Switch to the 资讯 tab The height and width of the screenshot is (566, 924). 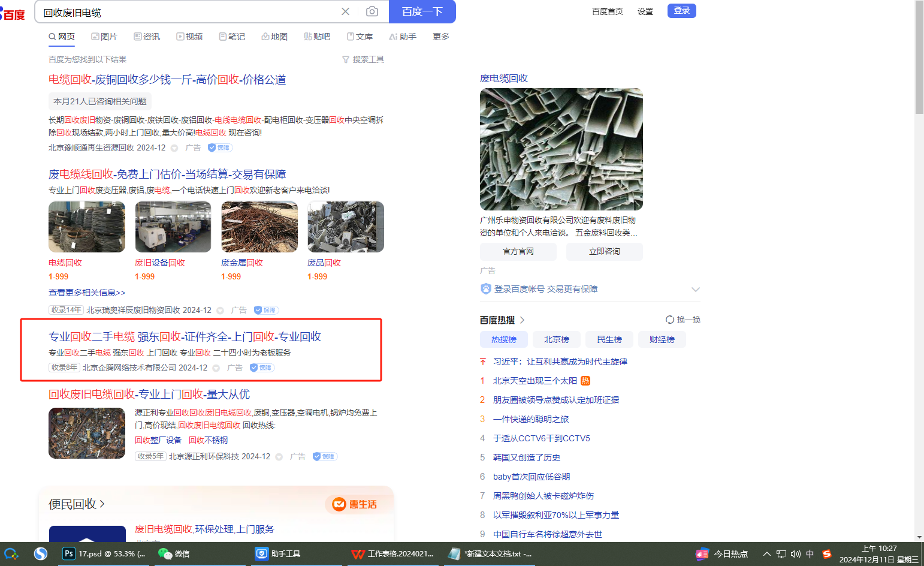click(x=147, y=37)
